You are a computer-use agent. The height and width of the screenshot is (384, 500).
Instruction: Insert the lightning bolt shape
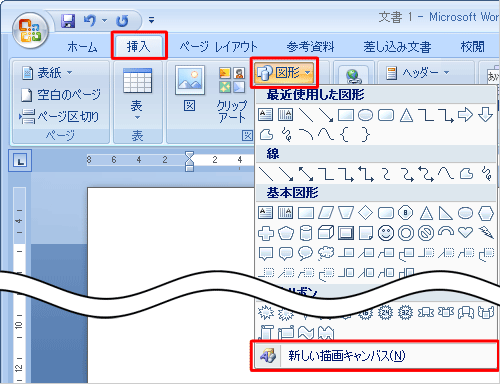(x=486, y=232)
